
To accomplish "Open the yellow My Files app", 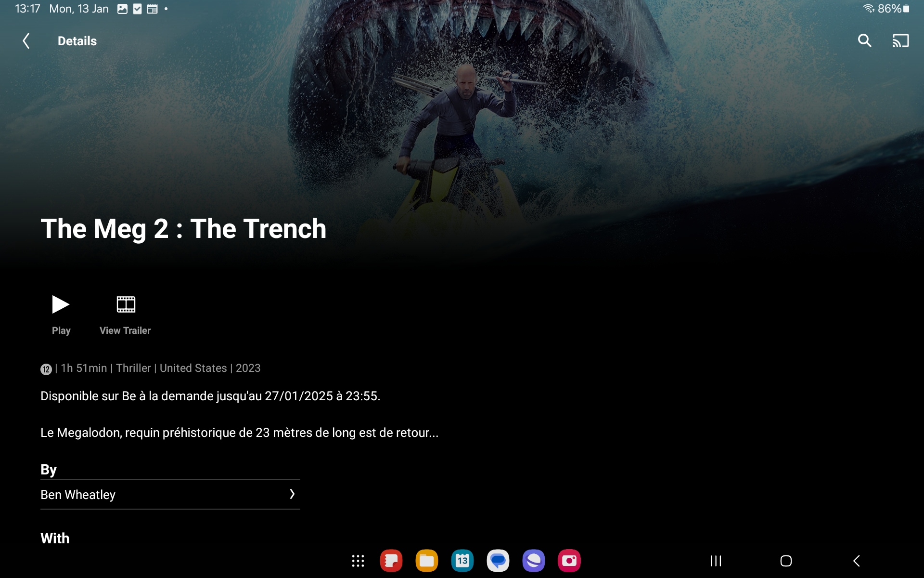I will click(x=426, y=561).
